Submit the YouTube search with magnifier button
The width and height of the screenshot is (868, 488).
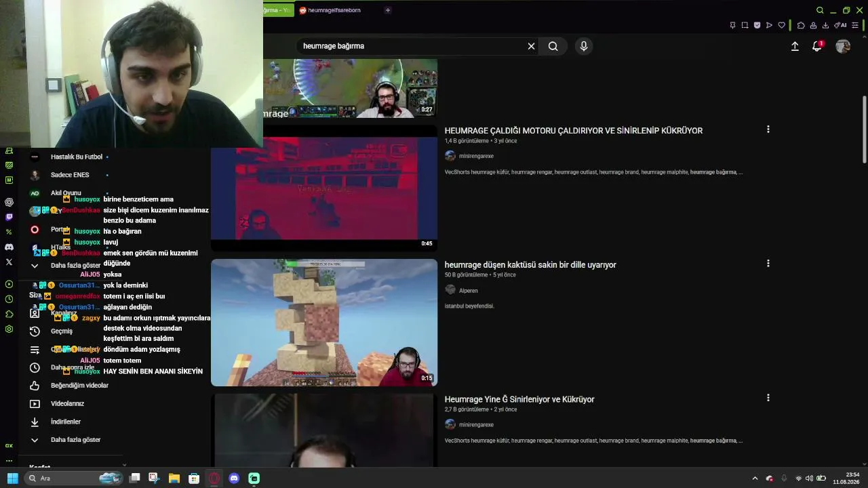tap(553, 46)
